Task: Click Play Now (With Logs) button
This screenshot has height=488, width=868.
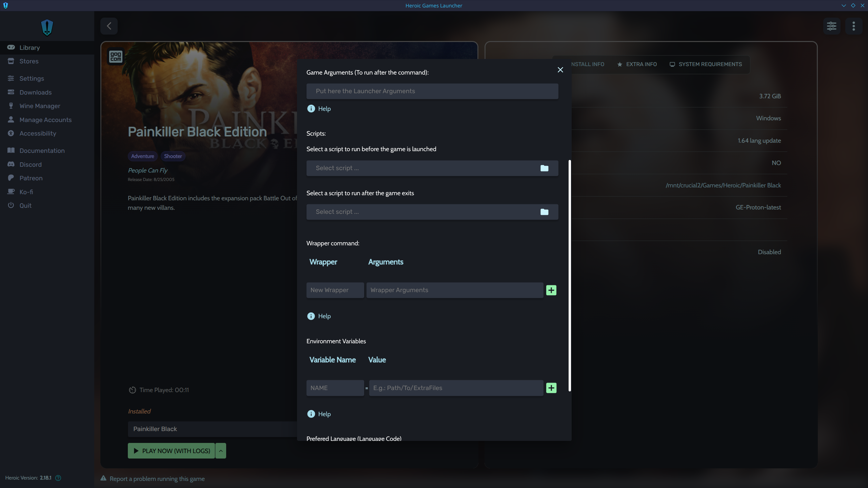Action: click(171, 451)
